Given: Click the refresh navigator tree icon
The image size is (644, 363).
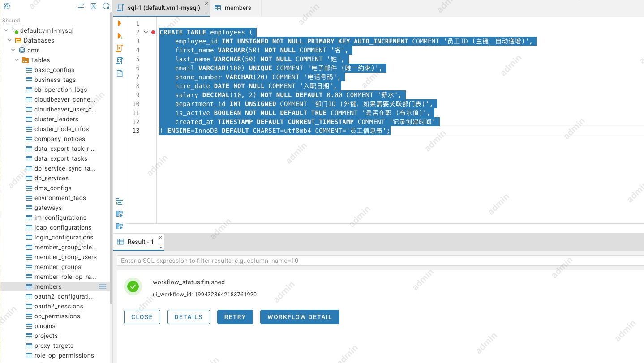Looking at the screenshot, I should tap(106, 6).
